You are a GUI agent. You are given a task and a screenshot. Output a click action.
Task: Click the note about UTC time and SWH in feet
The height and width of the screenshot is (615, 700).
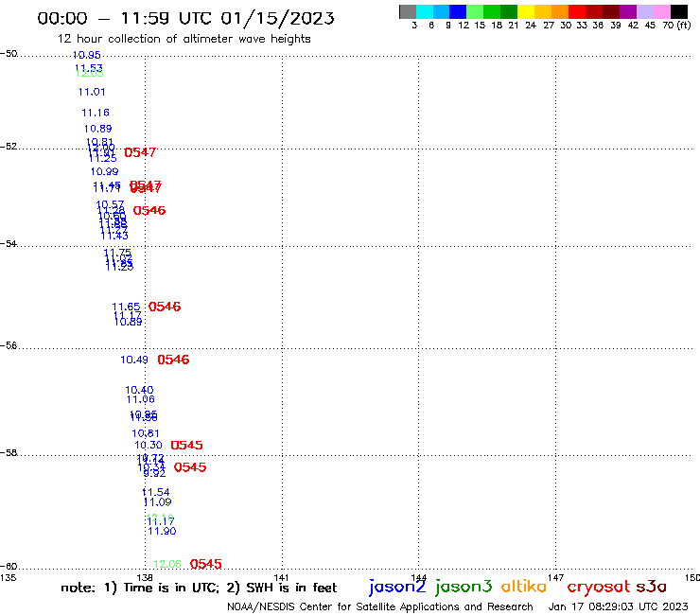(x=199, y=588)
